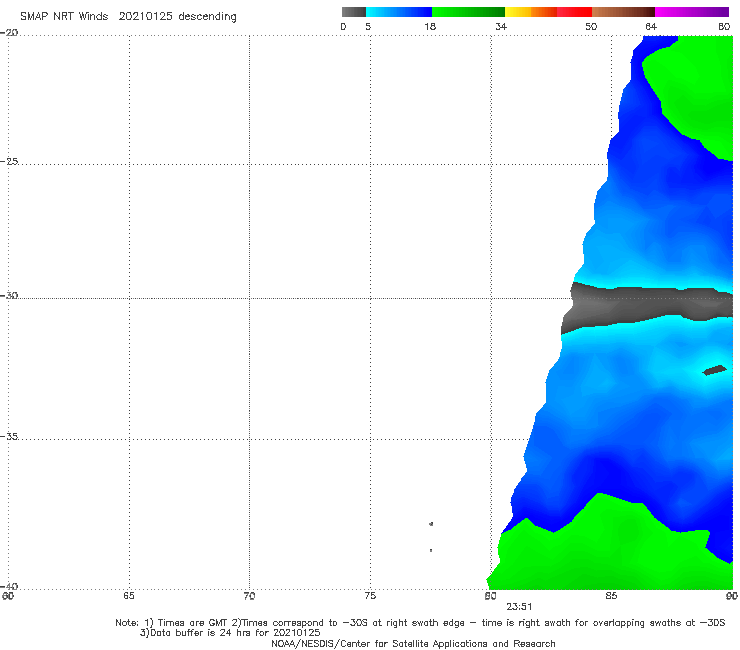740x650 pixels.
Task: Click the yellow-to-red segment of the color bar
Action: click(548, 12)
